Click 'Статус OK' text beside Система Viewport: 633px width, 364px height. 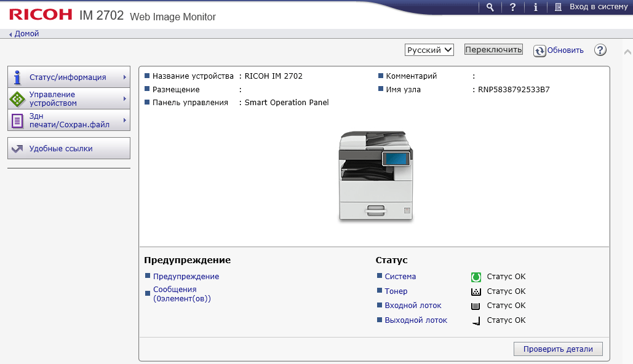506,277
